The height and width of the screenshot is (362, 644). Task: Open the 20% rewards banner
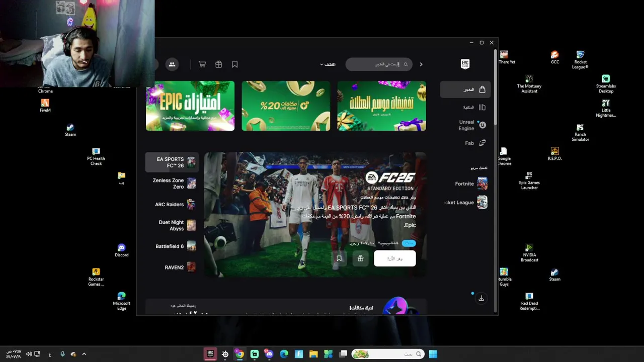point(286,106)
